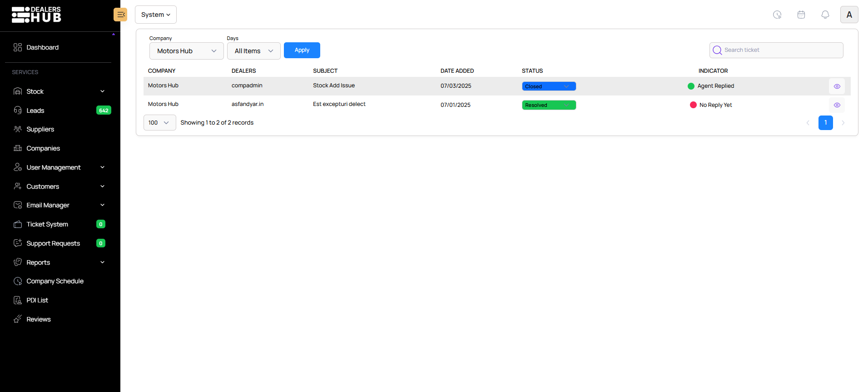The image size is (868, 392).
Task: View the Est excepturi delect ticket eye icon
Action: [x=837, y=105]
